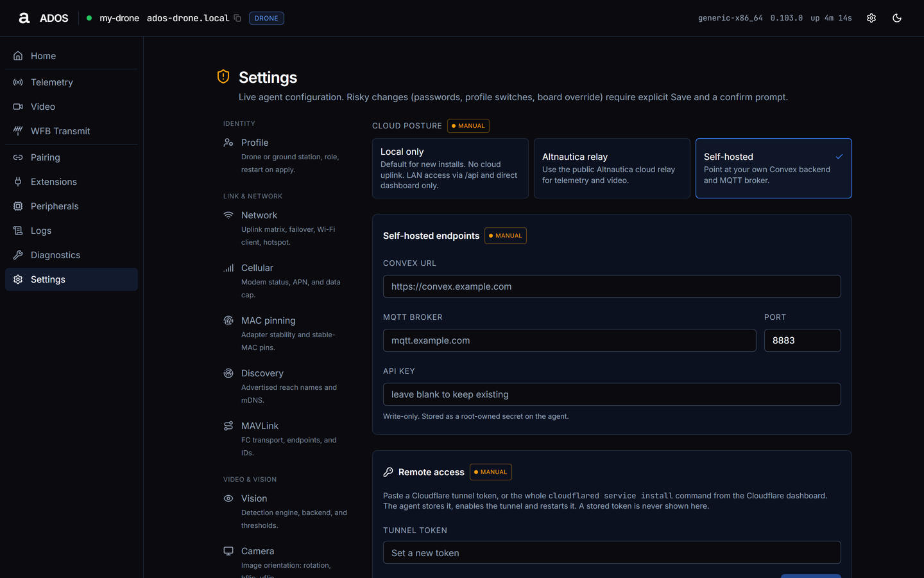Open settings via top-right gear icon
The width and height of the screenshot is (924, 578).
click(871, 18)
